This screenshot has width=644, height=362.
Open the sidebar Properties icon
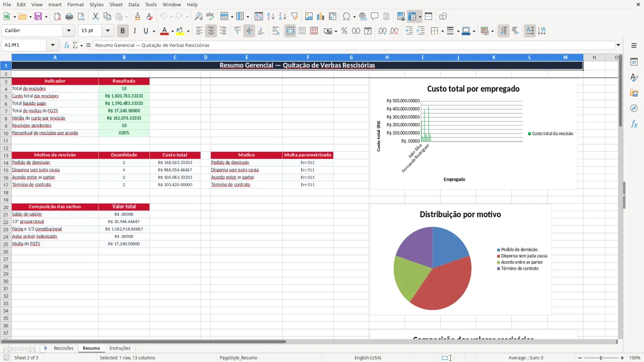pos(634,62)
